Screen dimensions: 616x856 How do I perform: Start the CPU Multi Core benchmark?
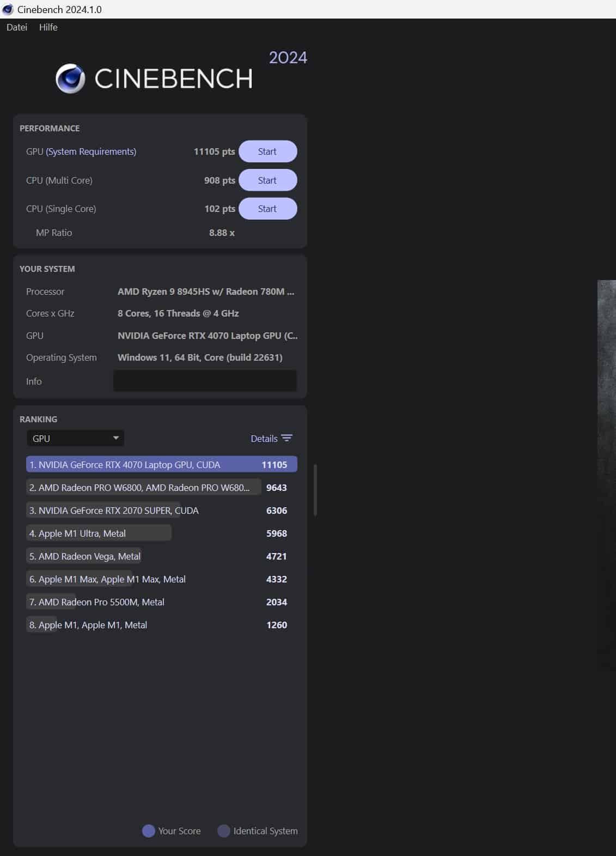pyautogui.click(x=267, y=180)
